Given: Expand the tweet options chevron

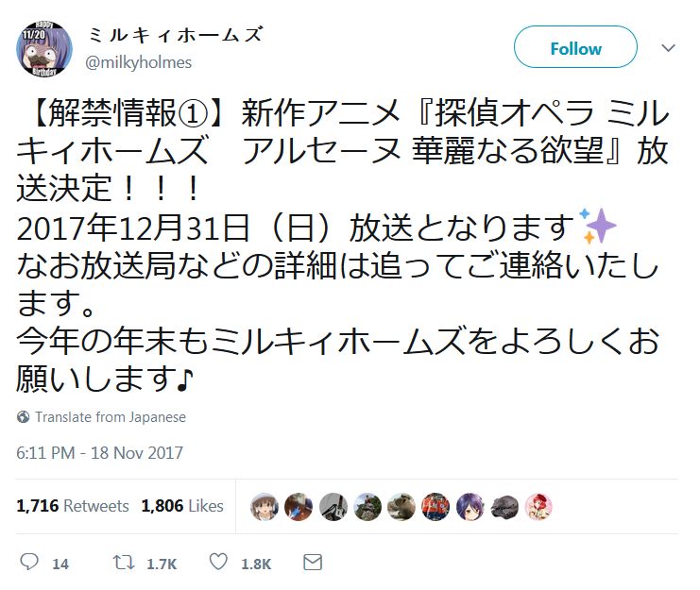Looking at the screenshot, I should pos(668,48).
